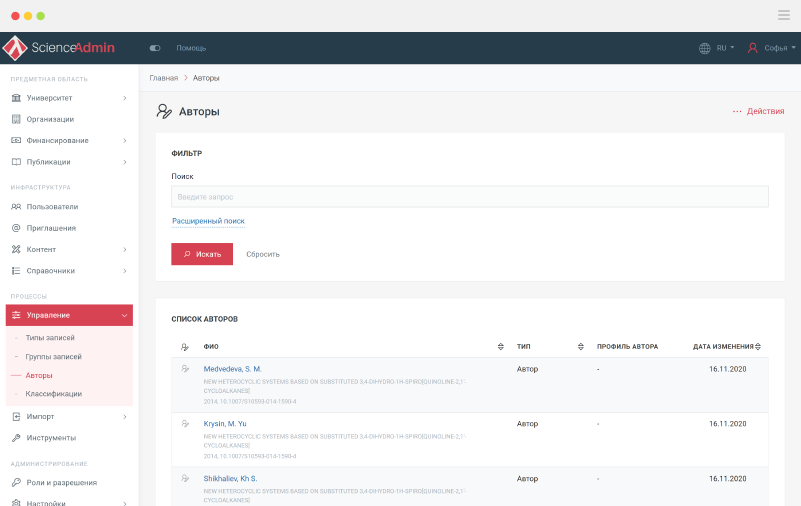Click the date in Medvedeva row
This screenshot has height=506, width=801.
pos(727,369)
